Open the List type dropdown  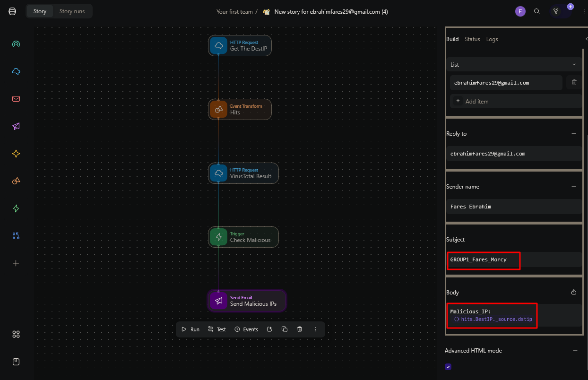(x=514, y=65)
